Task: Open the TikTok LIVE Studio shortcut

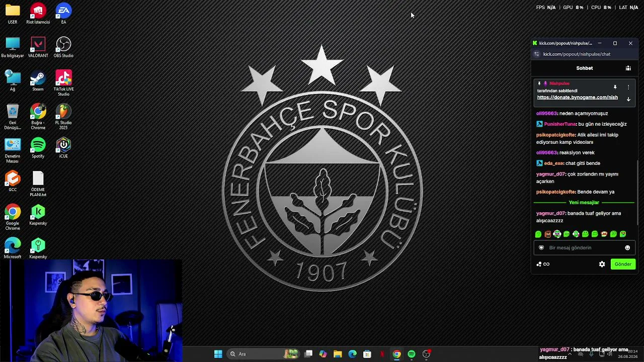Action: click(x=63, y=83)
